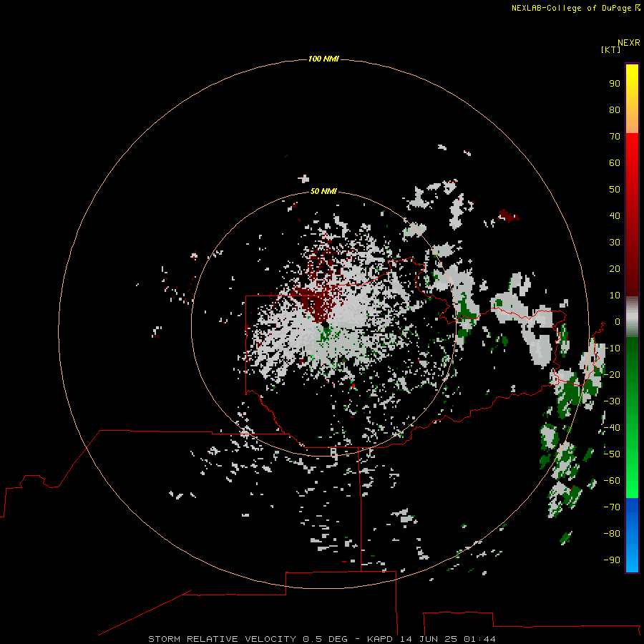Click the -50 value on velocity scale

tap(612, 454)
